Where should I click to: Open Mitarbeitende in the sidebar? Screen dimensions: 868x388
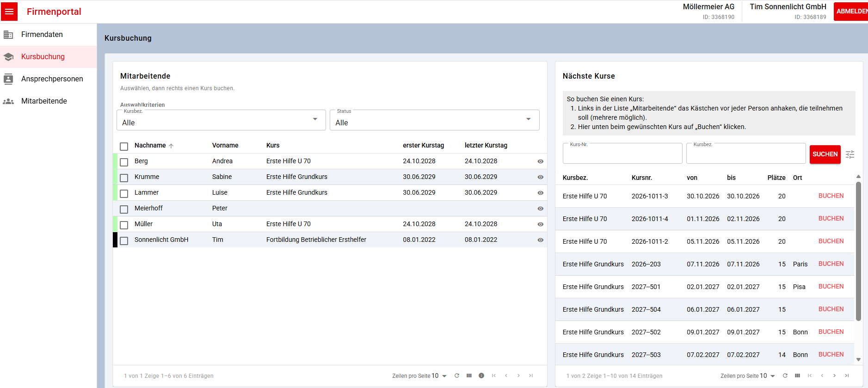click(x=48, y=101)
